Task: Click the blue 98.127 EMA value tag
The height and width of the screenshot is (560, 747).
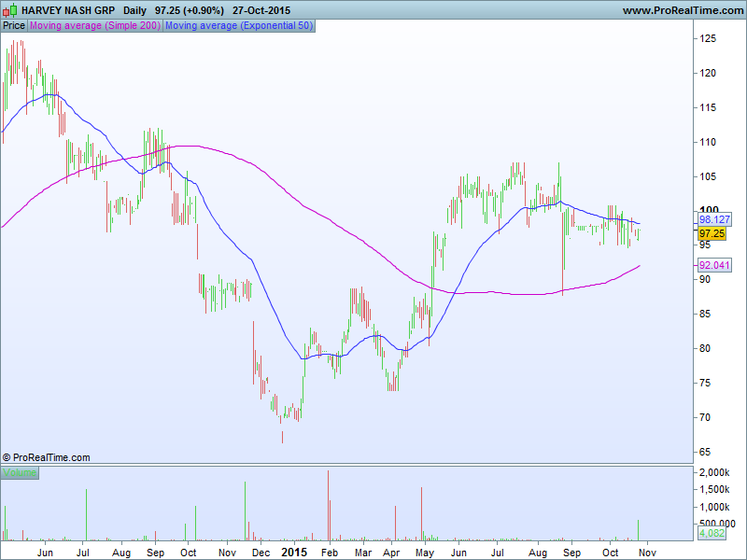Action: [713, 220]
